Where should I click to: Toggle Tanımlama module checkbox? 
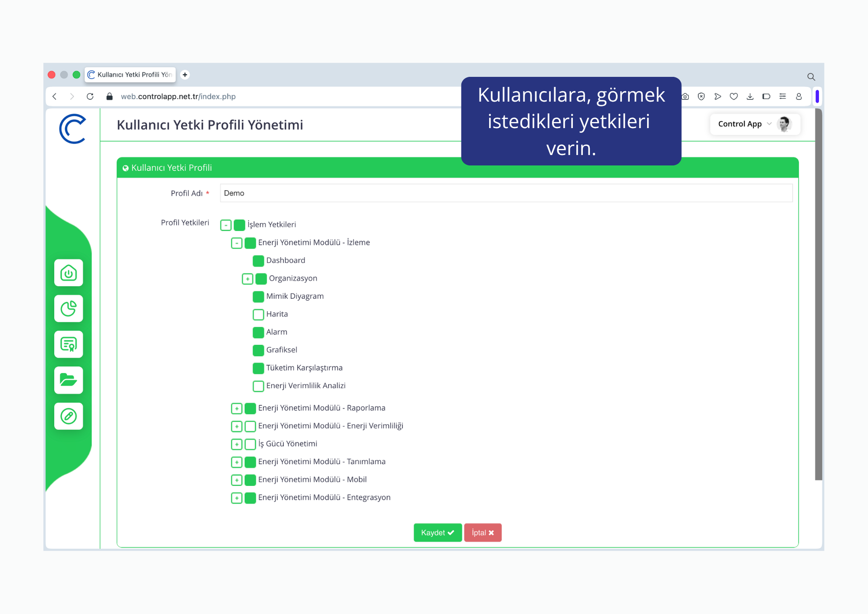pyautogui.click(x=250, y=462)
